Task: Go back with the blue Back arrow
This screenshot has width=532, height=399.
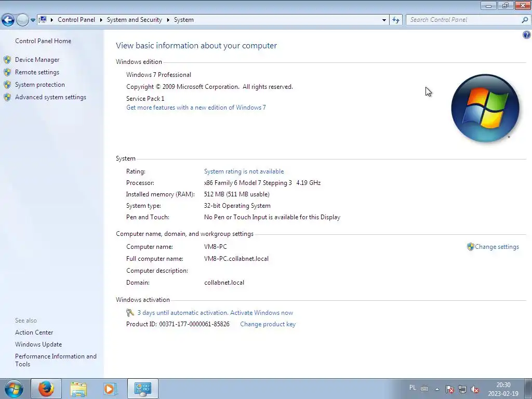Action: click(x=8, y=20)
